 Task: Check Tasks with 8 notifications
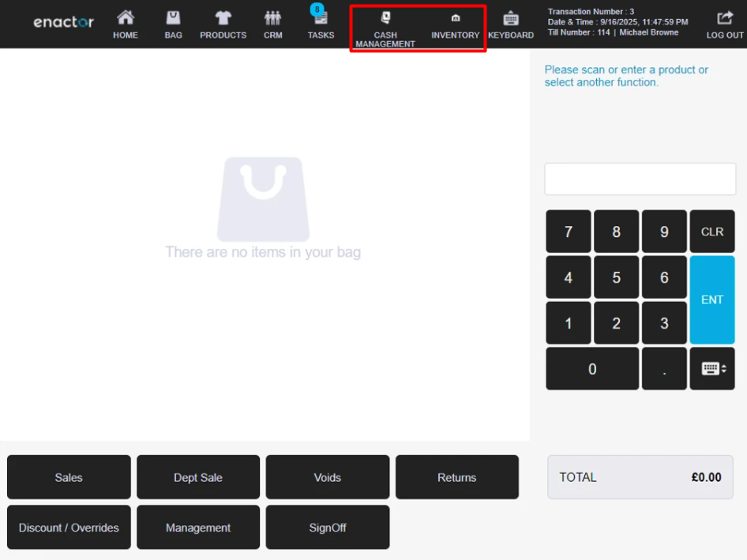(x=321, y=22)
